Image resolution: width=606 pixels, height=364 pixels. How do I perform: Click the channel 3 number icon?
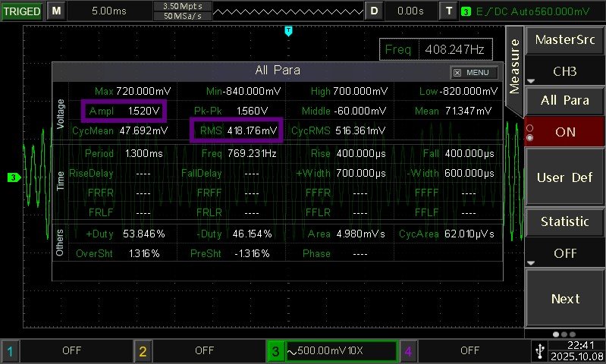click(x=275, y=351)
